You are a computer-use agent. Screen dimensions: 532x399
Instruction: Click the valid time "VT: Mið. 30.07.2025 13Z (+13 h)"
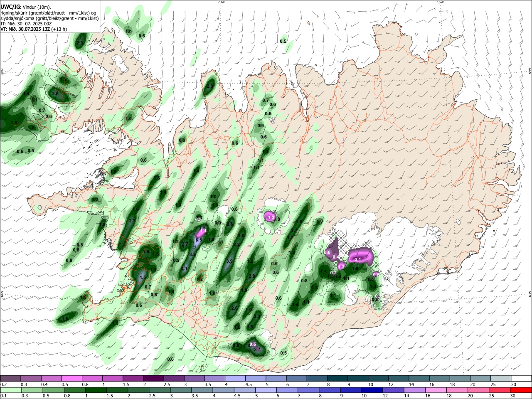point(34,29)
